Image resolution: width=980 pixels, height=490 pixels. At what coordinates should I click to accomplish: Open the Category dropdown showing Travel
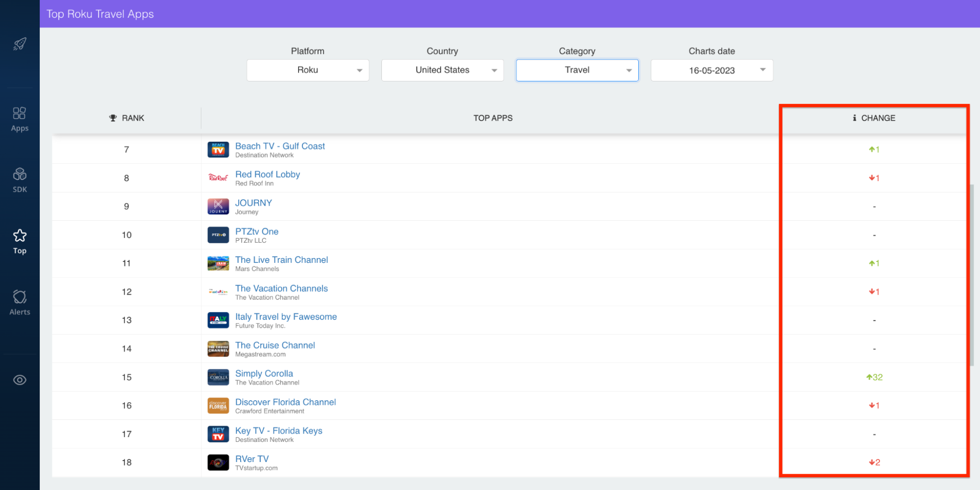(578, 70)
